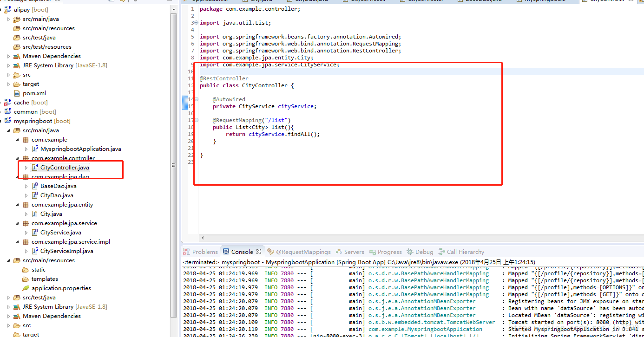The width and height of the screenshot is (644, 337).
Task: Click the alipay src/main/resources source folder icon
Action: click(x=17, y=28)
